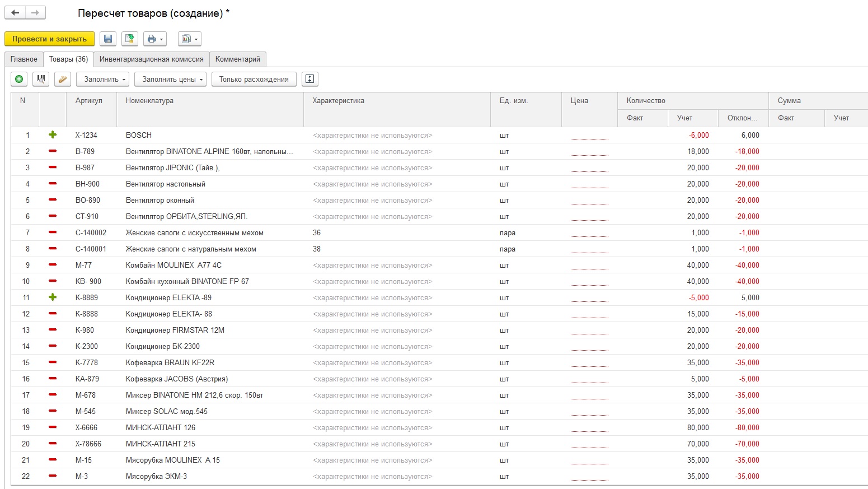Click the green plus icon in BOSCH row
This screenshot has height=489, width=868.
coord(53,135)
